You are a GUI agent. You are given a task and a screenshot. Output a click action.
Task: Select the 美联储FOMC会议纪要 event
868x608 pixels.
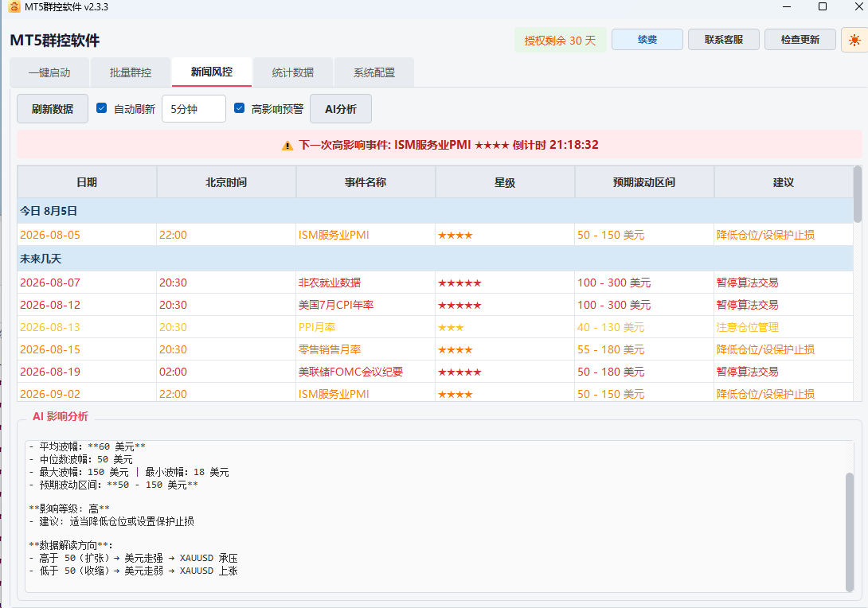[x=366, y=372]
